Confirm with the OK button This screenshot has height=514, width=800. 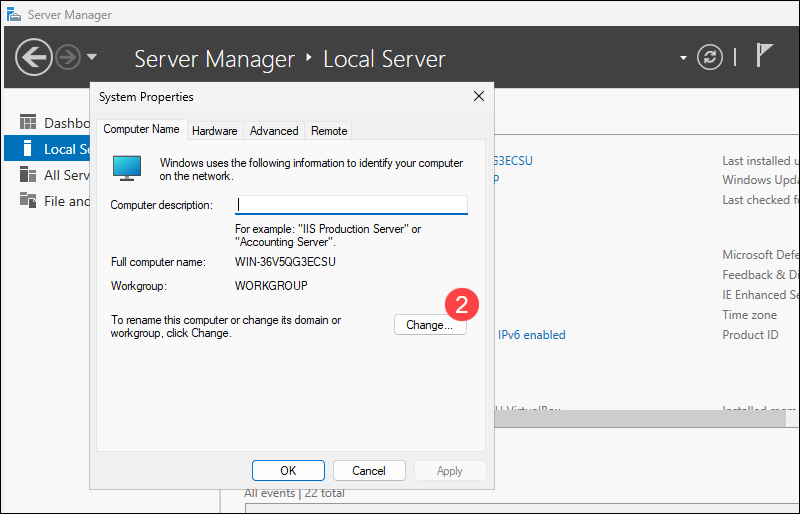pos(288,471)
